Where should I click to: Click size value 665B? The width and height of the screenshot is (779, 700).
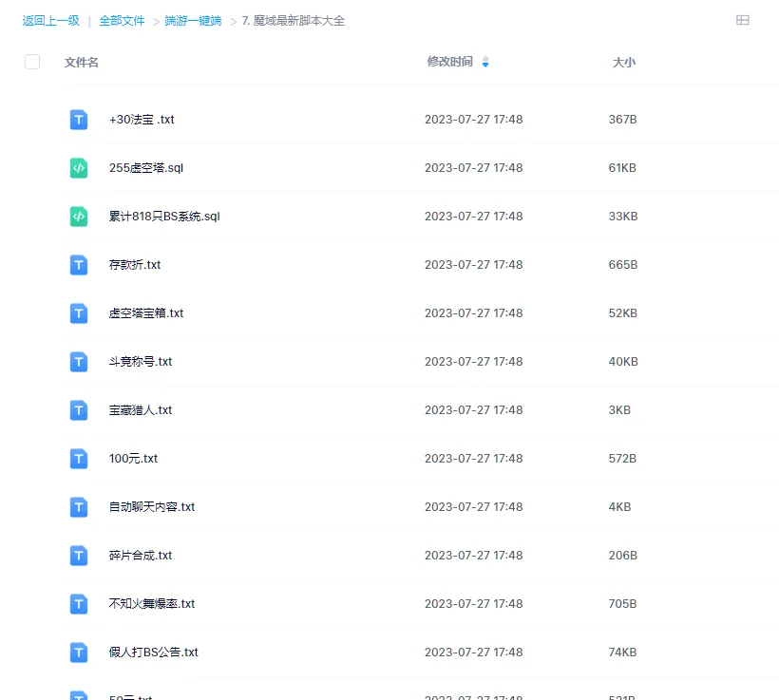point(623,265)
